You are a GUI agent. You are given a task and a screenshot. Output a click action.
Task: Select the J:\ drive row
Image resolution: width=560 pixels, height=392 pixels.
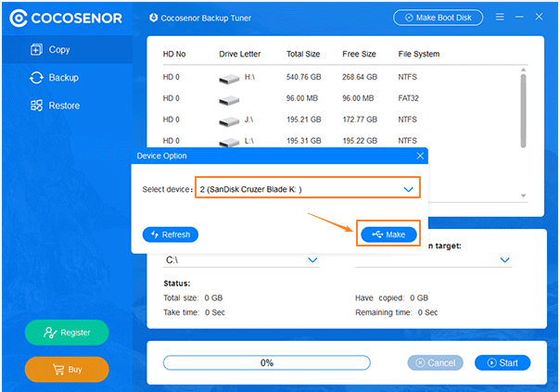pyautogui.click(x=339, y=120)
